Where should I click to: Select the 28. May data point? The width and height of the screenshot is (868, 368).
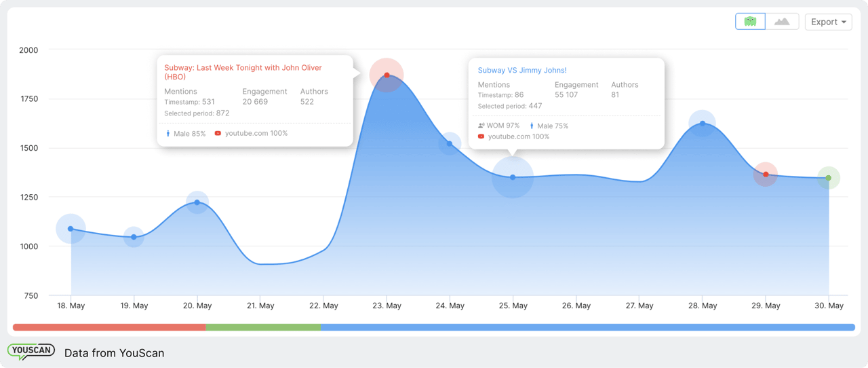703,124
